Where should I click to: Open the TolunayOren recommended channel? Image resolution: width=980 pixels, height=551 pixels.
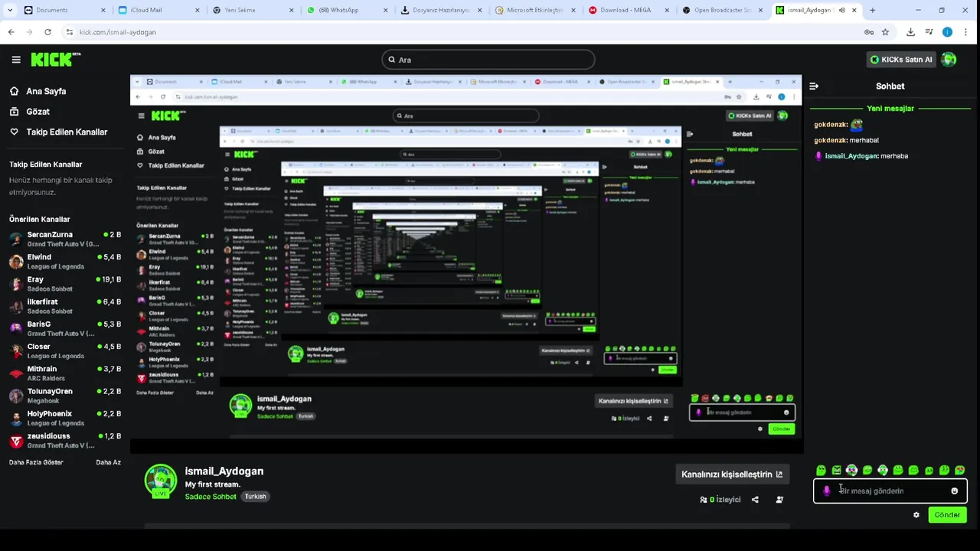pos(65,396)
